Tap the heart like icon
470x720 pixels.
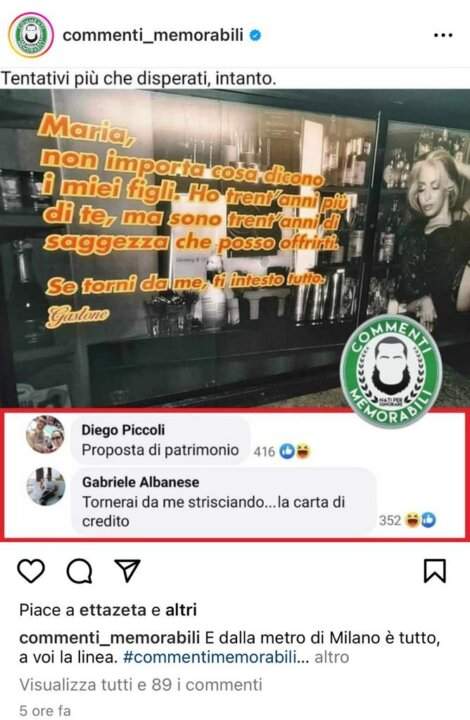[x=31, y=571]
